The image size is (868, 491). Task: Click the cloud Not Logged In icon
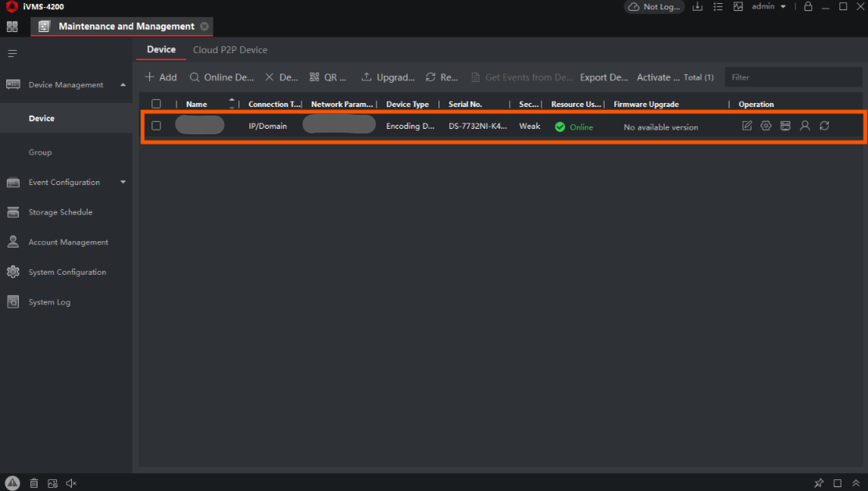pos(634,6)
